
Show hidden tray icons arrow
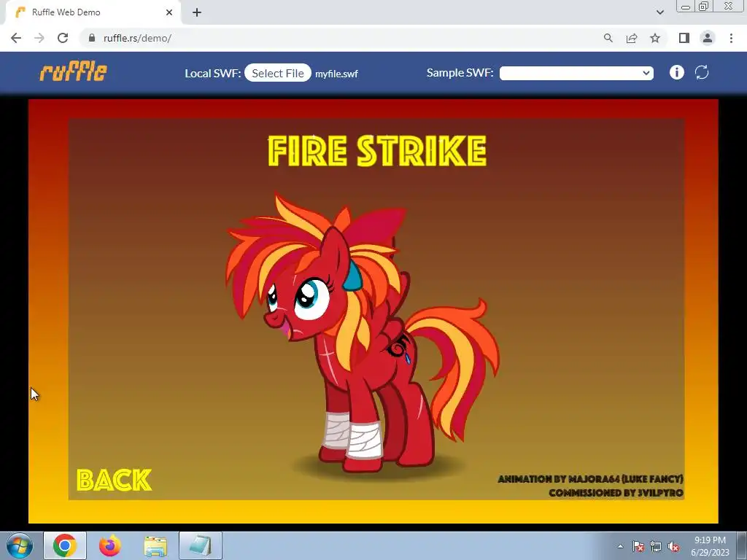(620, 546)
